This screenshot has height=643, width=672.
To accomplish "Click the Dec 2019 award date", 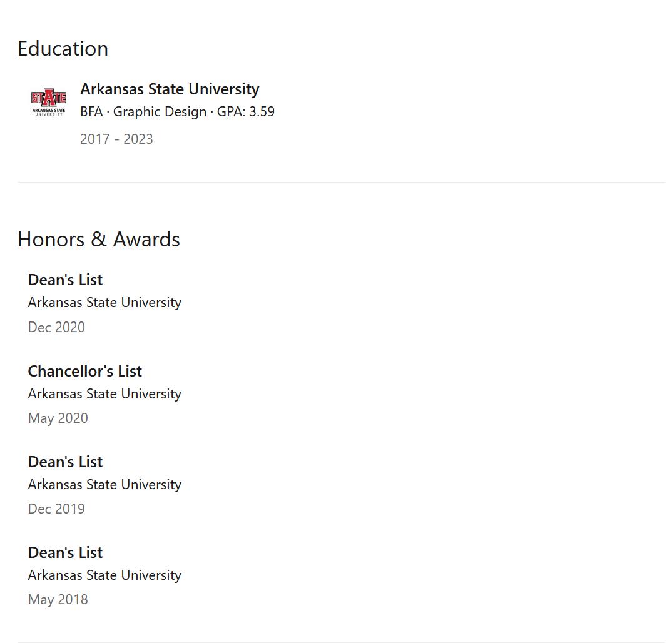I will (56, 509).
